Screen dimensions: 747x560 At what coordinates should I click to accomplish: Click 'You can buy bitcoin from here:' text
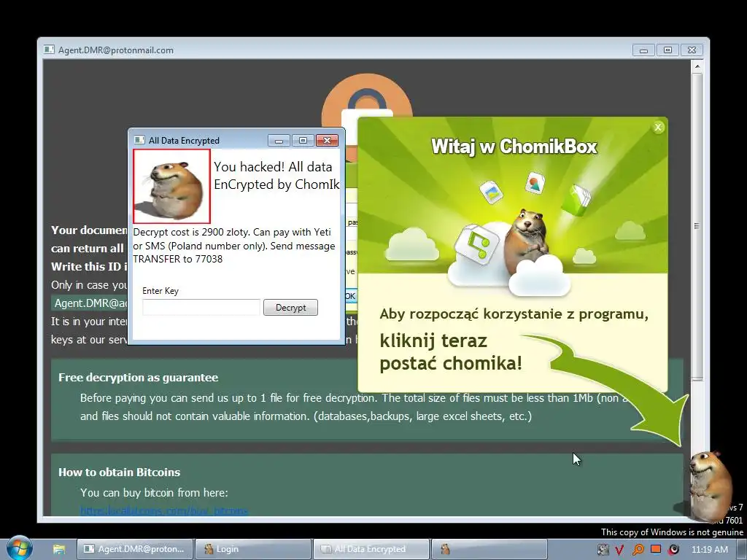[154, 493]
